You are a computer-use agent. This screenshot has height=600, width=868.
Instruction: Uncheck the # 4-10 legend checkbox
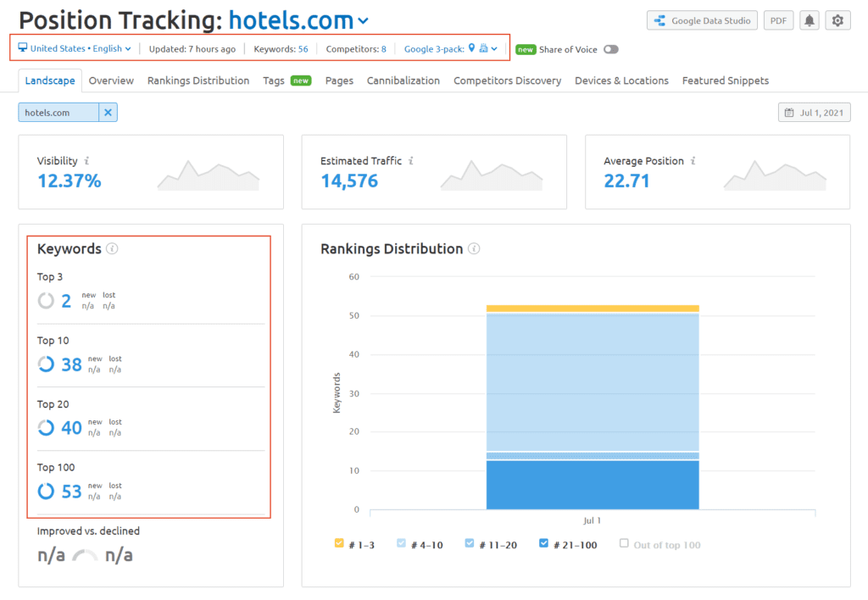[x=401, y=543]
